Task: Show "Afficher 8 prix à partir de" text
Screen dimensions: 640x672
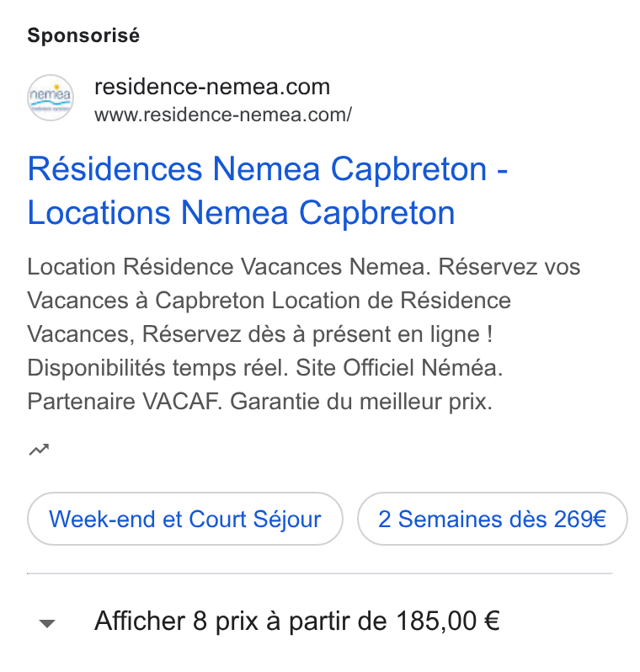Action: coord(241,621)
